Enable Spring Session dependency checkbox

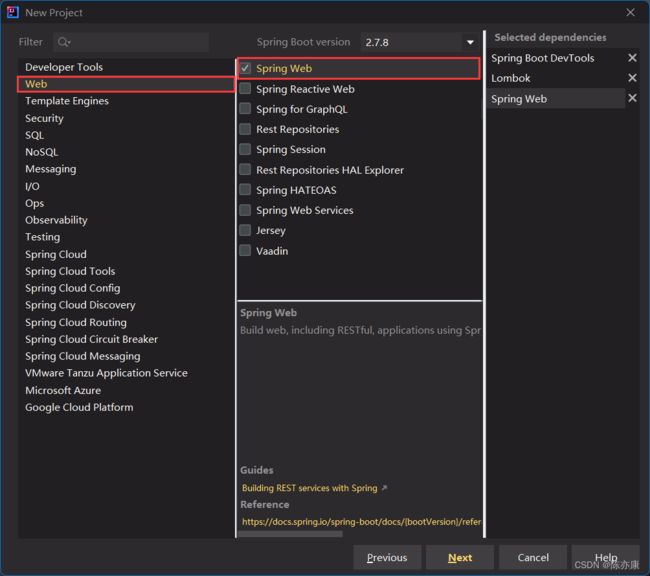pyautogui.click(x=245, y=149)
